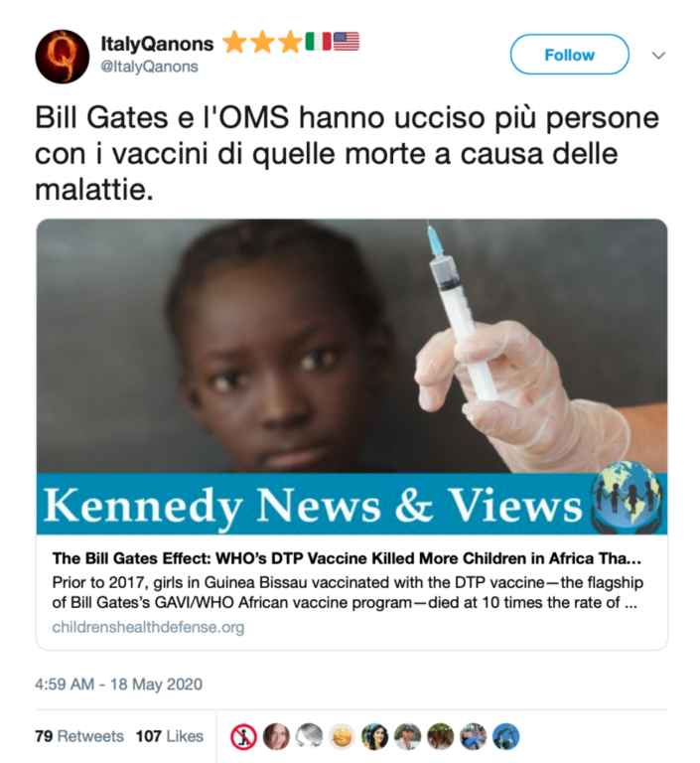Screen dimensions: 700x763
Task: Select the red-haired woman liker avatar
Action: click(x=276, y=736)
